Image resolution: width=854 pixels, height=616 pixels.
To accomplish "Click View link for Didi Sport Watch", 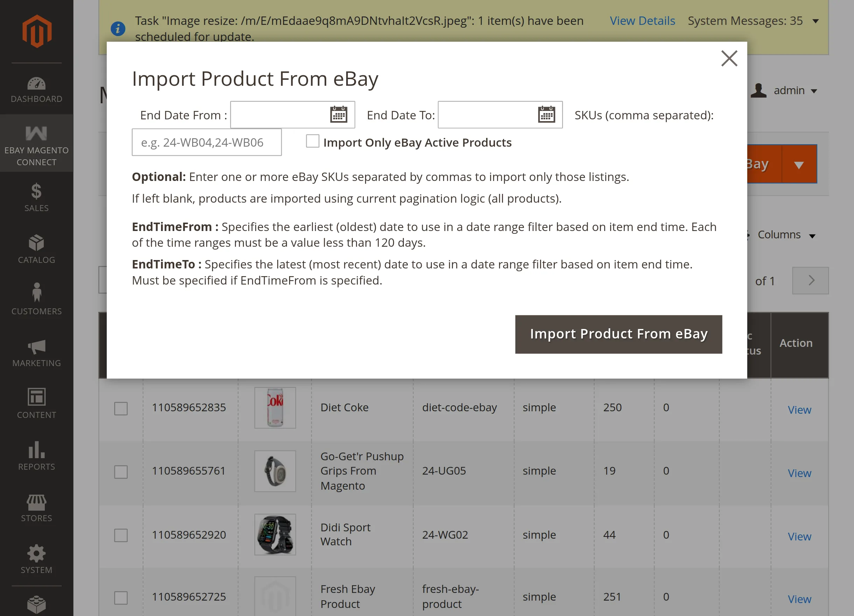I will click(799, 537).
